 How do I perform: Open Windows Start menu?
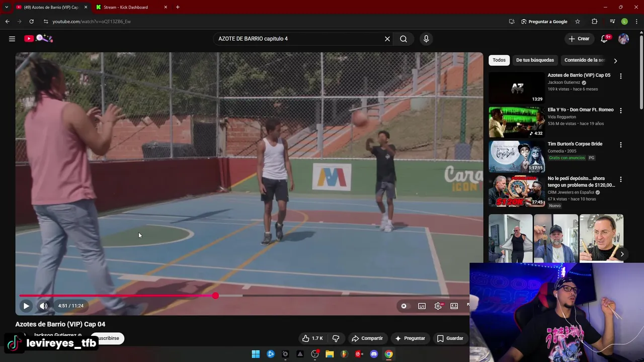tap(256, 354)
